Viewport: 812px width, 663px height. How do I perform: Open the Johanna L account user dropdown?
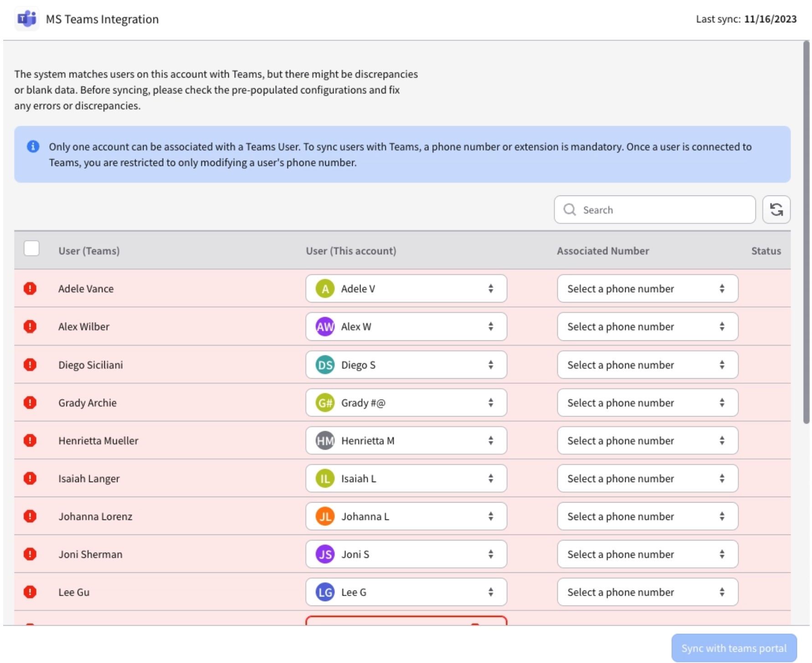[406, 516]
